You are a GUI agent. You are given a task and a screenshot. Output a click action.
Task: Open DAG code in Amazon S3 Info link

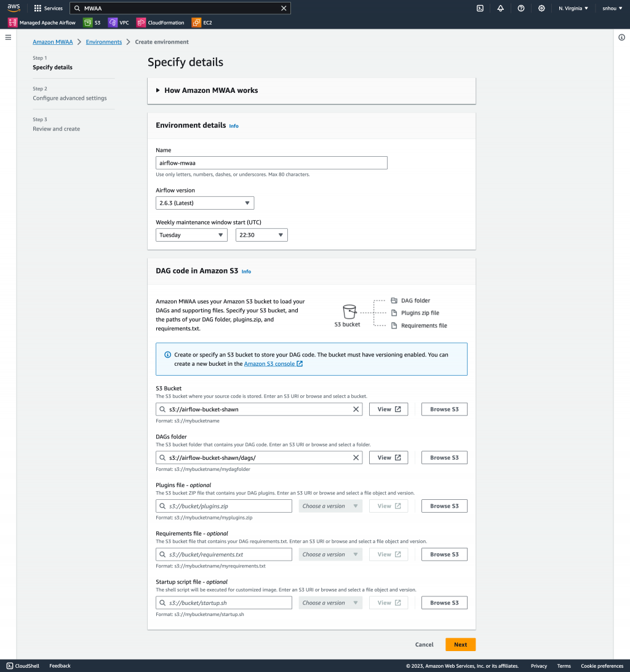[246, 272]
